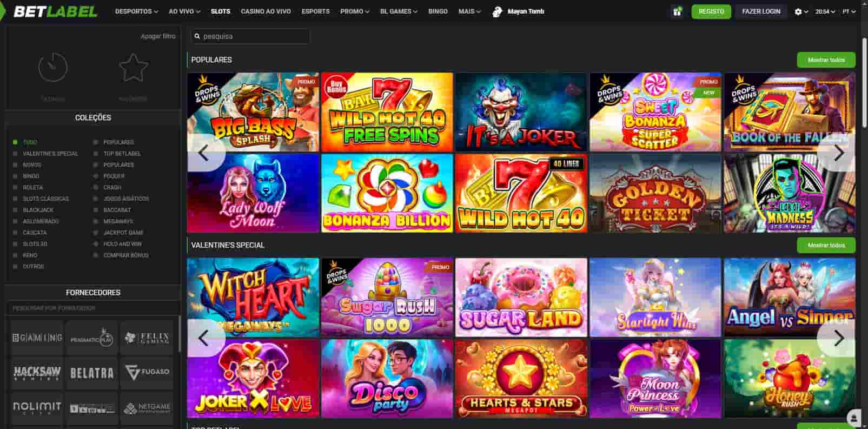868x429 pixels.
Task: Toggle the Blackjack collection filter
Action: tap(38, 210)
